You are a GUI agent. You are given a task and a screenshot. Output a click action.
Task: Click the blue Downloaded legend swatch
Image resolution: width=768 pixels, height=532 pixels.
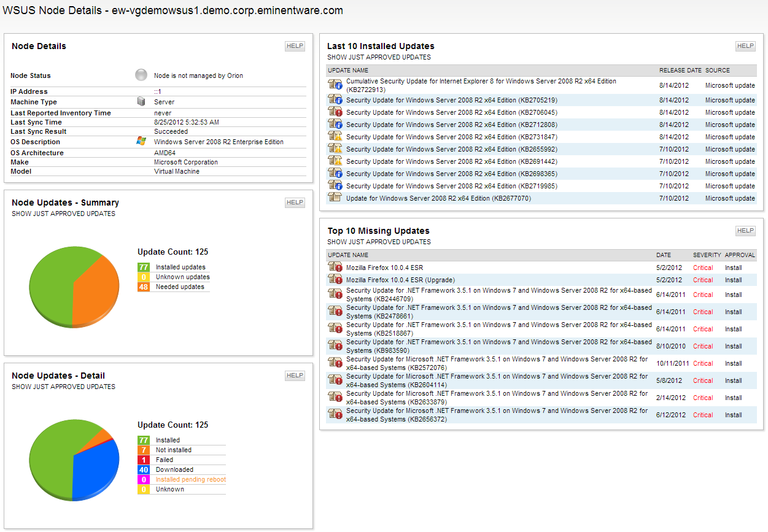[144, 469]
